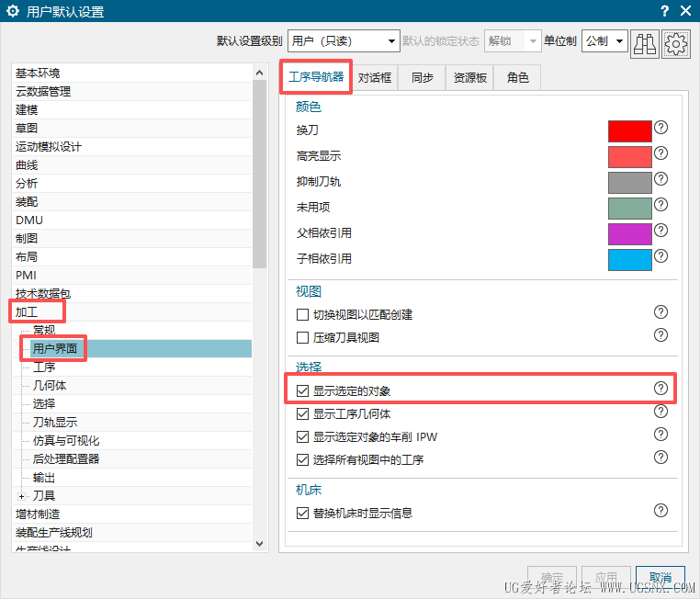Close the 用户默认设置 dialog
Image resolution: width=700 pixels, height=599 pixels.
[x=685, y=11]
